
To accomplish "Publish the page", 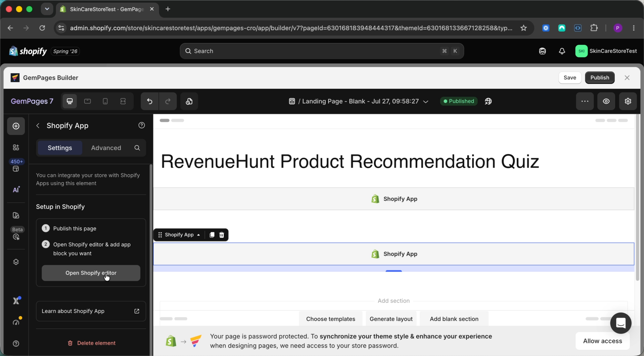I will (599, 77).
